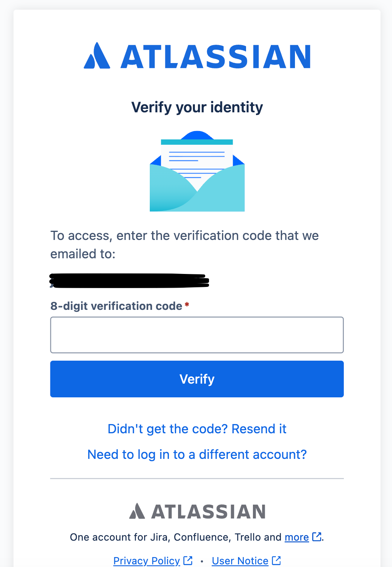
Task: Click the 8-digit verification code label
Action: tap(117, 306)
